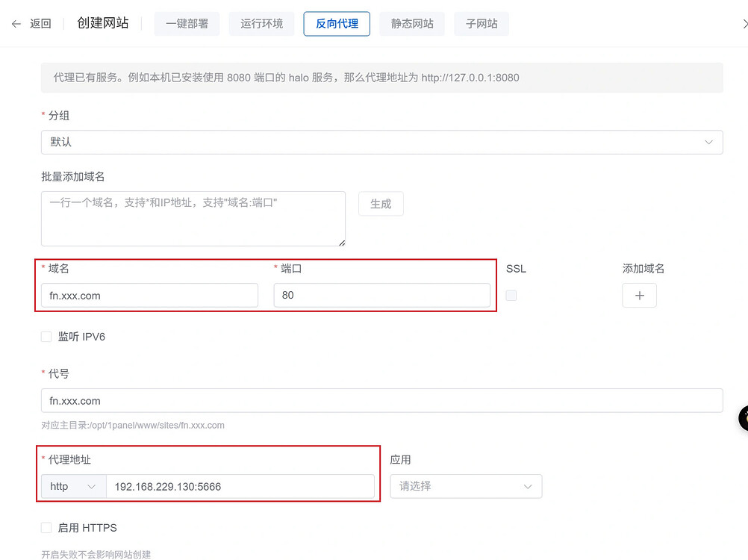Open the 分组 dropdown showing 默认

pyautogui.click(x=382, y=142)
